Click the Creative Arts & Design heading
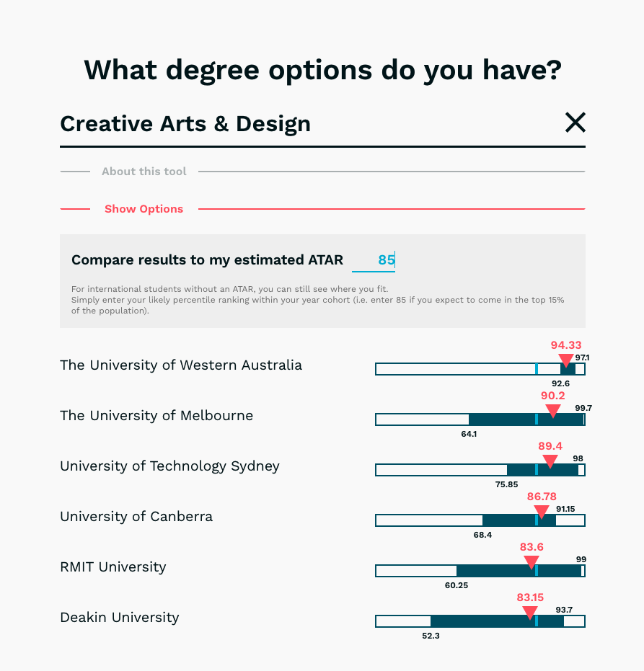The height and width of the screenshot is (671, 644). click(x=185, y=124)
